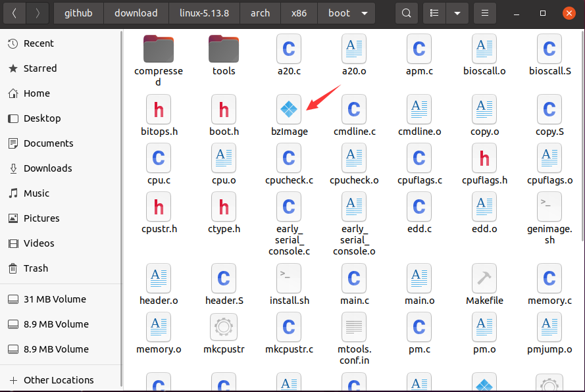585x392 pixels.
Task: Open the bitops.h header file
Action: pyautogui.click(x=159, y=110)
